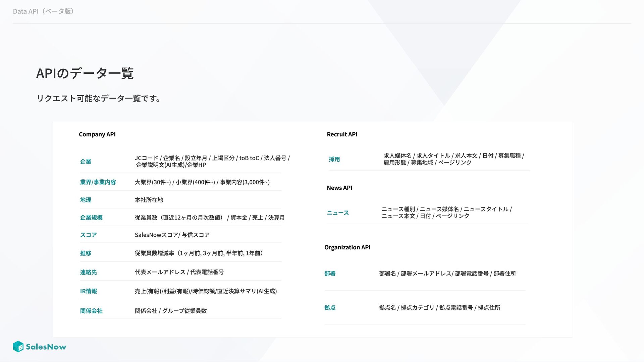Click the 連絡先 category label

click(x=88, y=272)
